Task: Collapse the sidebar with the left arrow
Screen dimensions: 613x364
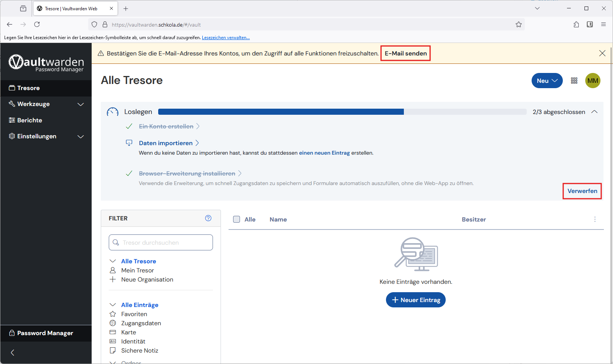Action: [x=13, y=353]
